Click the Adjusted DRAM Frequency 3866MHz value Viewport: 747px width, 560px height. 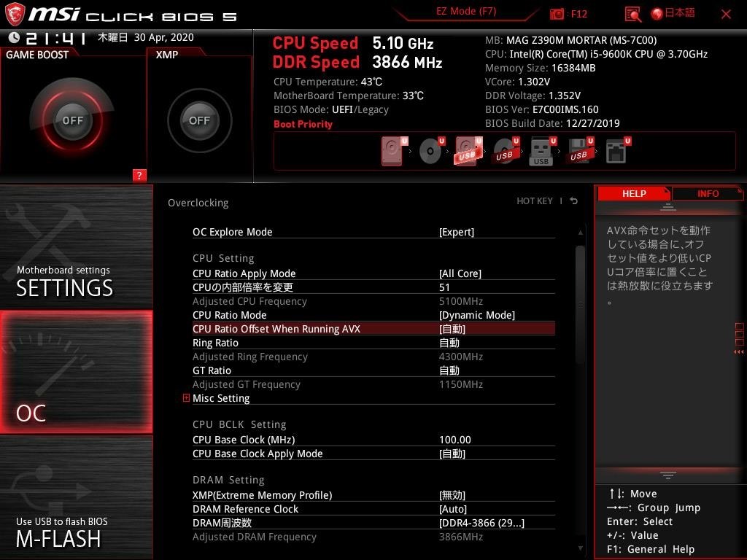coord(461,536)
